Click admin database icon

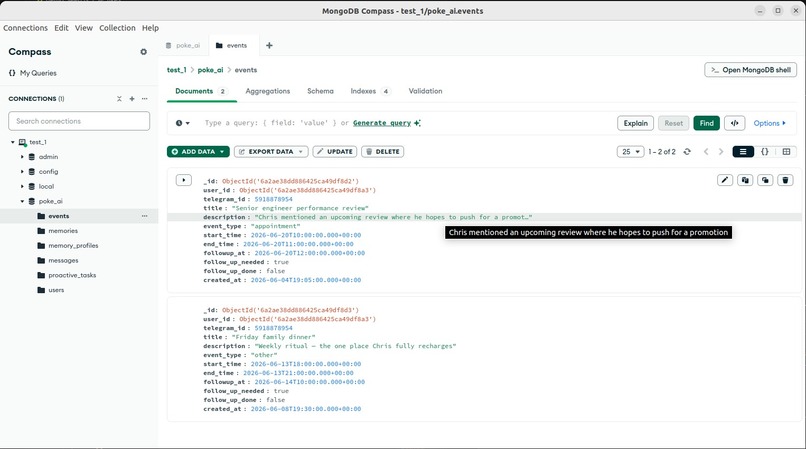click(32, 157)
